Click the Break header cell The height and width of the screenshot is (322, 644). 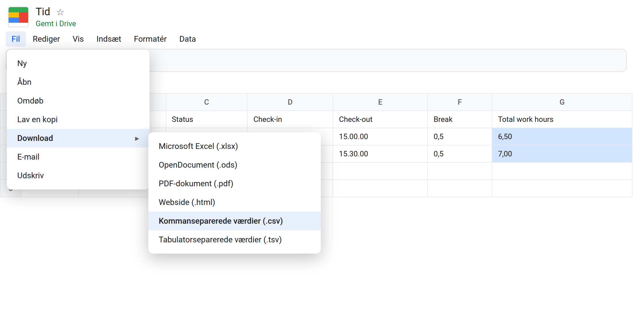(460, 119)
